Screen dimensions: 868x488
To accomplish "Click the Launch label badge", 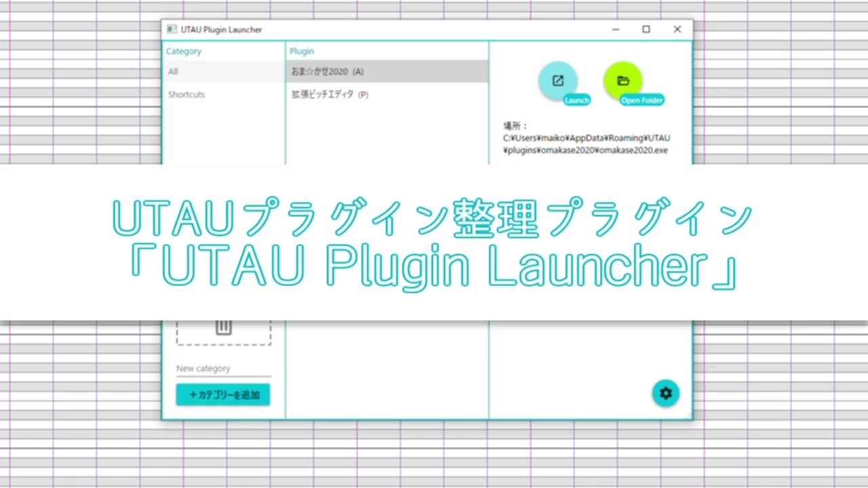I will tap(576, 100).
